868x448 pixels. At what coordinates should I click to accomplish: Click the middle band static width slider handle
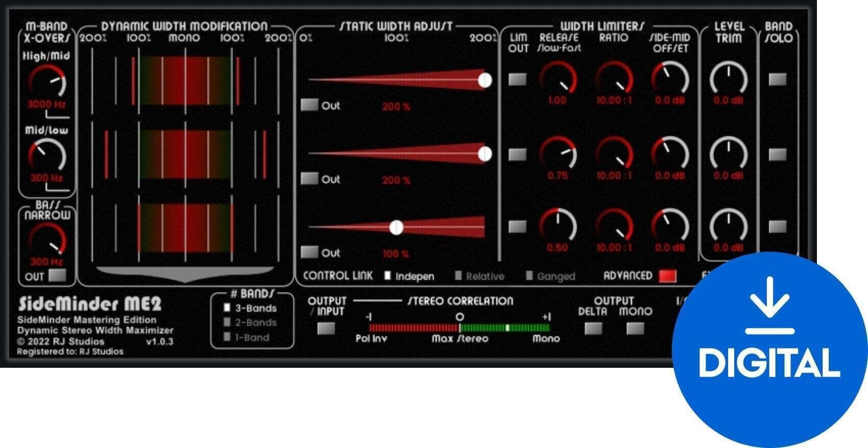click(485, 154)
